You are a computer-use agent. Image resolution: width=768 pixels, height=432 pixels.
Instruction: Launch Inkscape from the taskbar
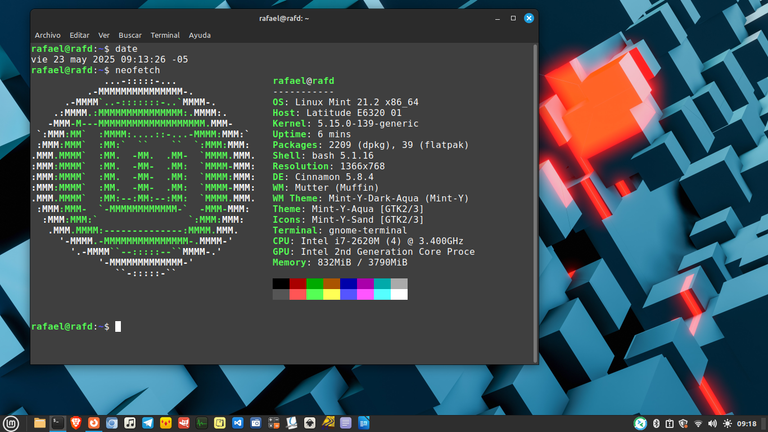[310, 423]
